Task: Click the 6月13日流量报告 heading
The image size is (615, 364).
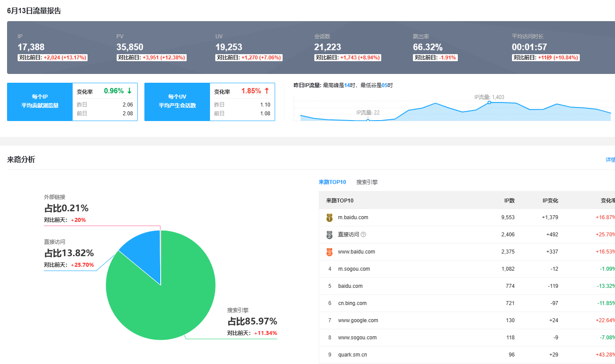Action: [x=34, y=11]
